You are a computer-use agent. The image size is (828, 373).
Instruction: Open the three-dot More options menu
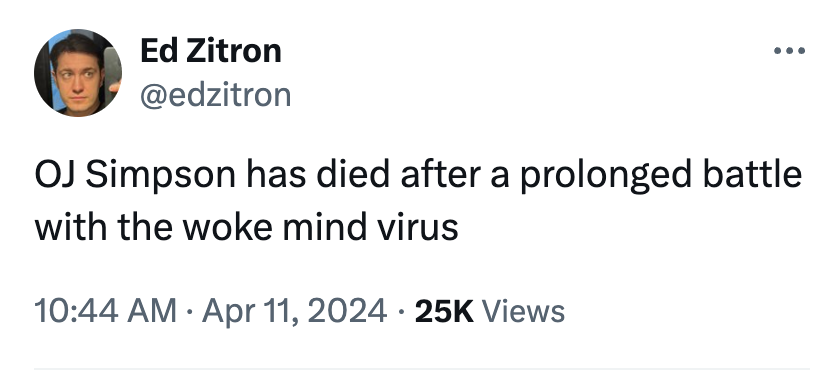[789, 51]
